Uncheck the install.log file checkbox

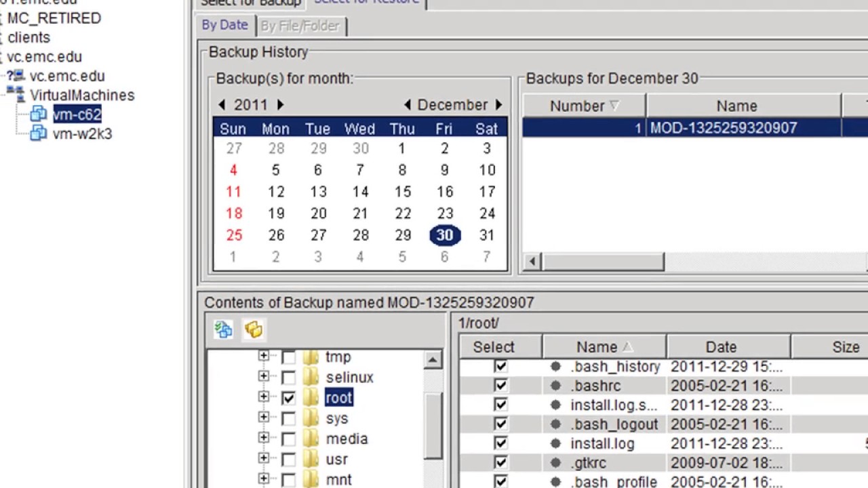coord(500,443)
